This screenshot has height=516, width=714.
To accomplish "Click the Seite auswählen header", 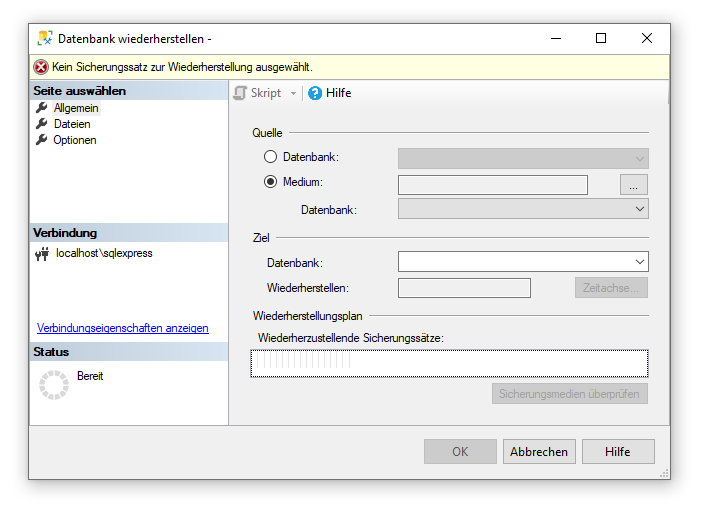I will [129, 91].
